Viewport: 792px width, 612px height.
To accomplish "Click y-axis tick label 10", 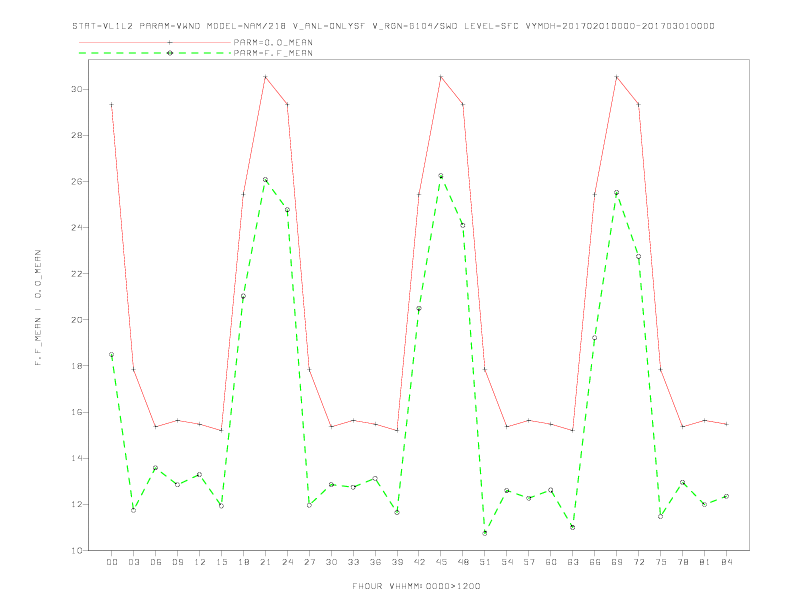I will pos(77,550).
